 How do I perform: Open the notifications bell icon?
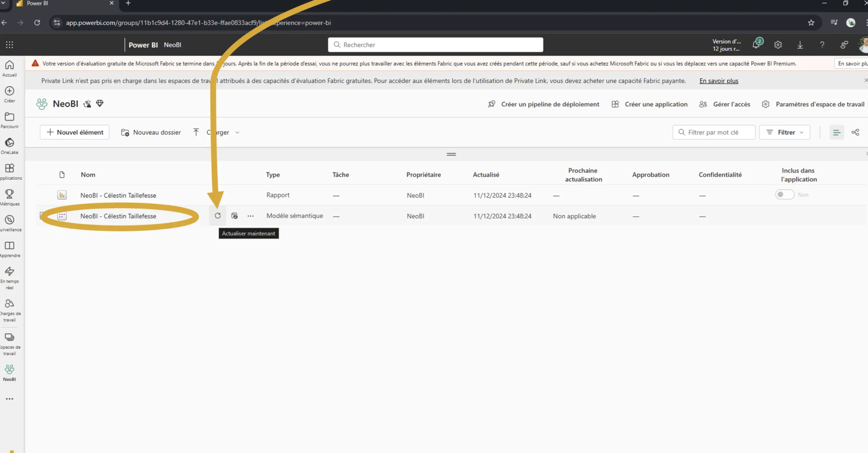tap(756, 44)
